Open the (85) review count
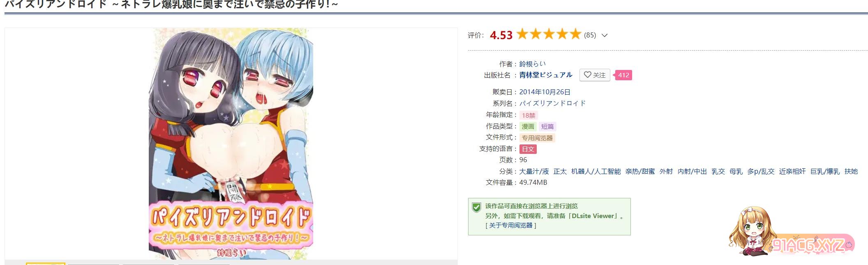The image size is (868, 265). [590, 35]
